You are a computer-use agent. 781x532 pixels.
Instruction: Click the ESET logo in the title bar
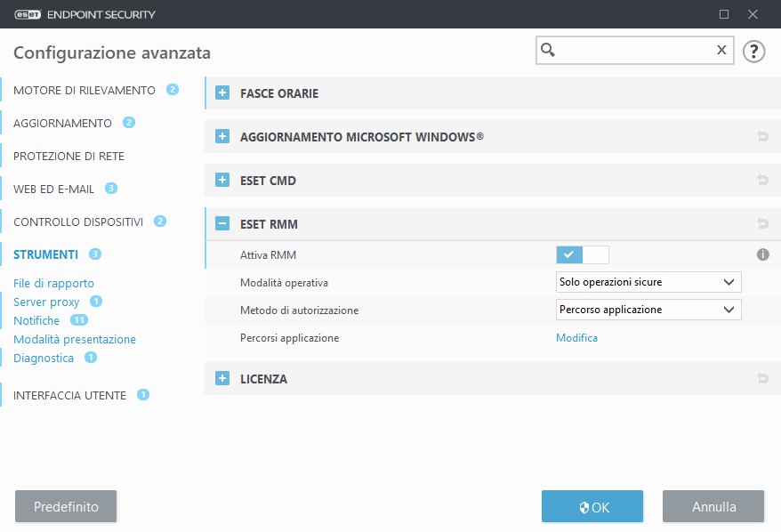pyautogui.click(x=28, y=14)
